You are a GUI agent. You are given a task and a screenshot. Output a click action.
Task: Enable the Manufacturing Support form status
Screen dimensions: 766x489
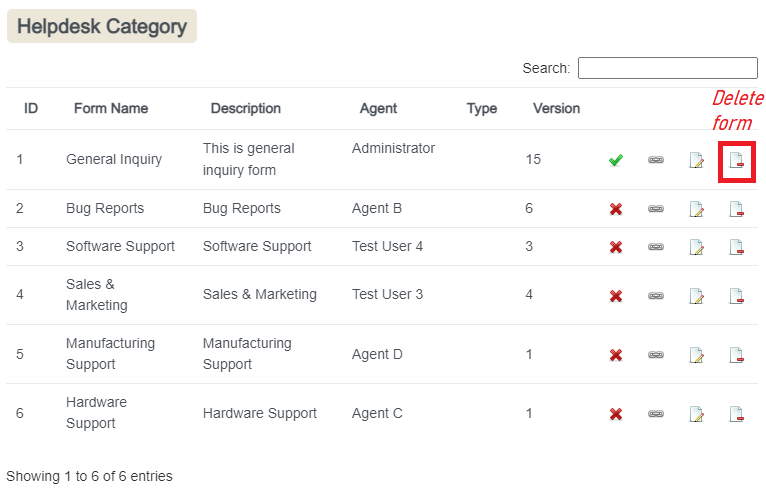coord(616,355)
